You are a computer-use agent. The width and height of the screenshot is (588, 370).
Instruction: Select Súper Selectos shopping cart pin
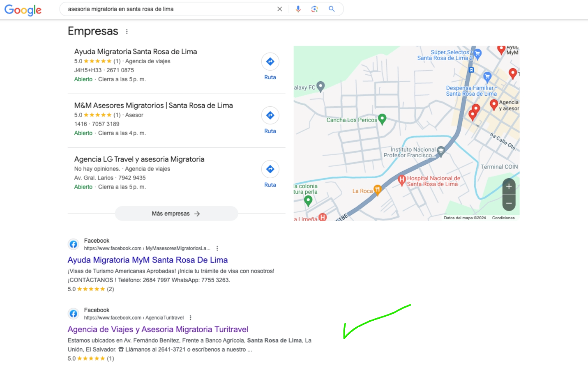(x=477, y=54)
